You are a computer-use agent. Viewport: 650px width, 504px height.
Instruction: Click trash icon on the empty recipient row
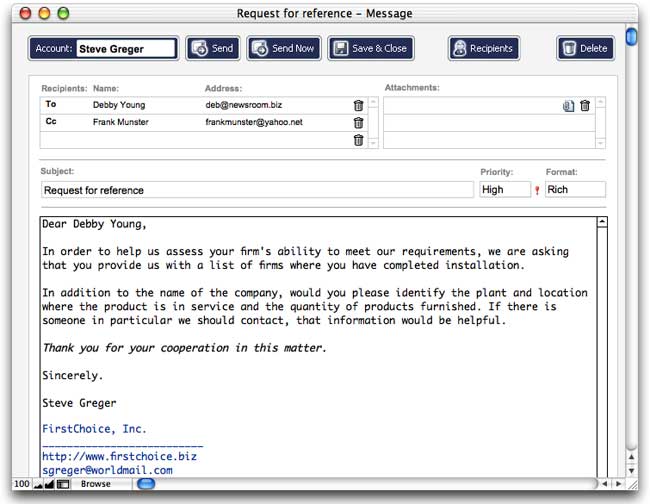[x=359, y=140]
